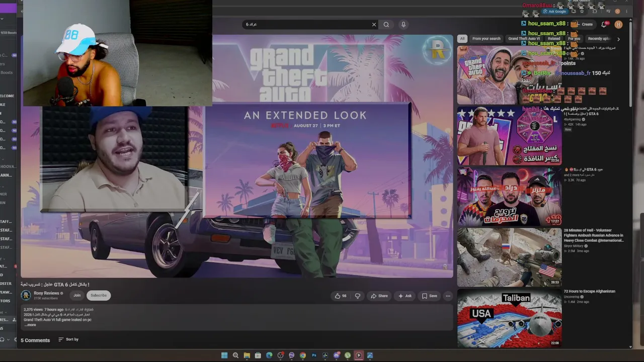This screenshot has height=362, width=644.
Task: Select the Related filter chip
Action: (x=554, y=39)
